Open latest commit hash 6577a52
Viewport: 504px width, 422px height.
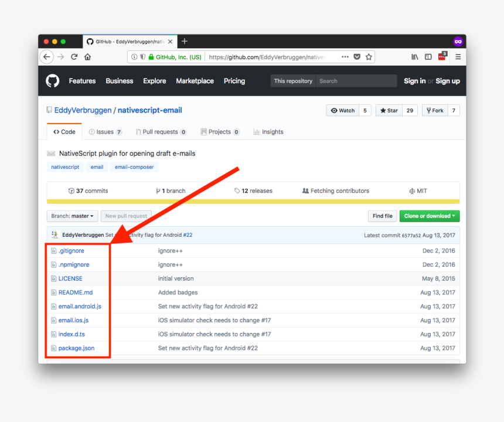411,235
